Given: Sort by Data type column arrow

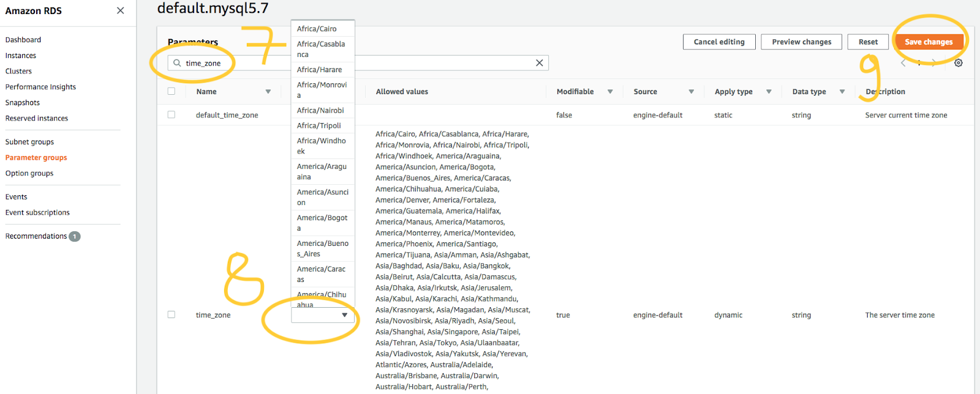Looking at the screenshot, I should pos(842,92).
